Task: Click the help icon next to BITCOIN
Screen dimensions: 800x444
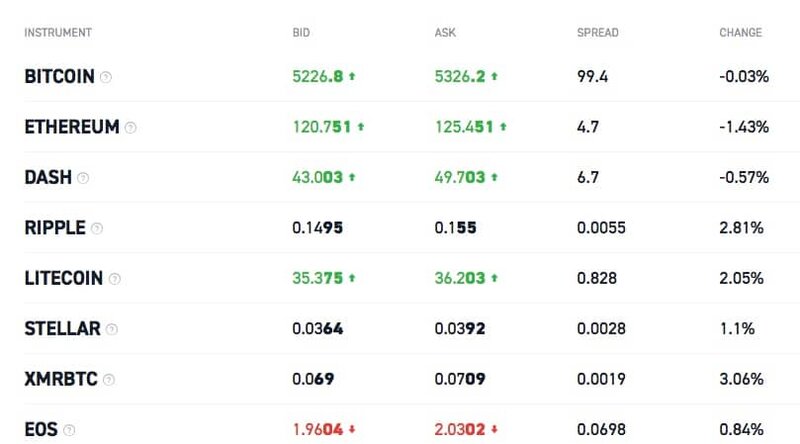Action: click(x=106, y=77)
